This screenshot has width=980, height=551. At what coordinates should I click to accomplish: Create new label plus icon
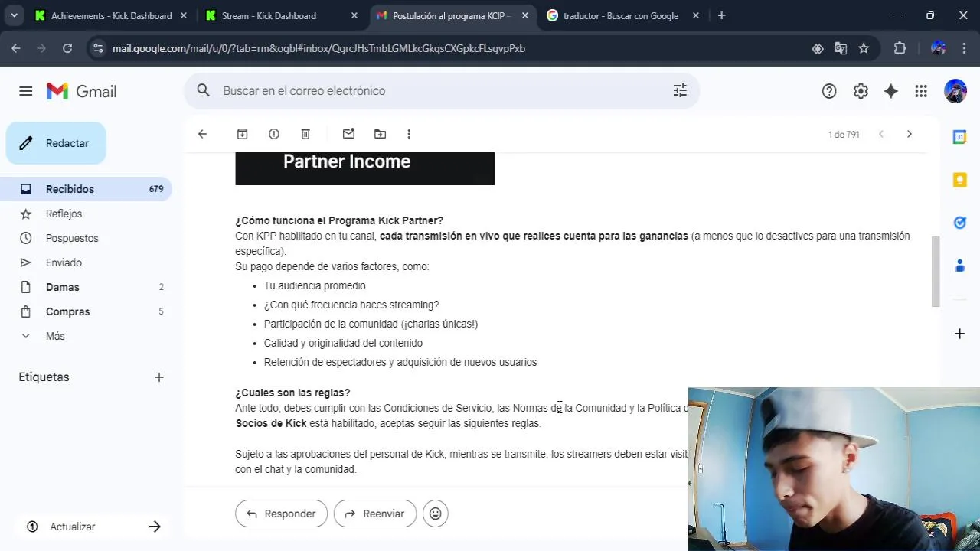click(159, 377)
